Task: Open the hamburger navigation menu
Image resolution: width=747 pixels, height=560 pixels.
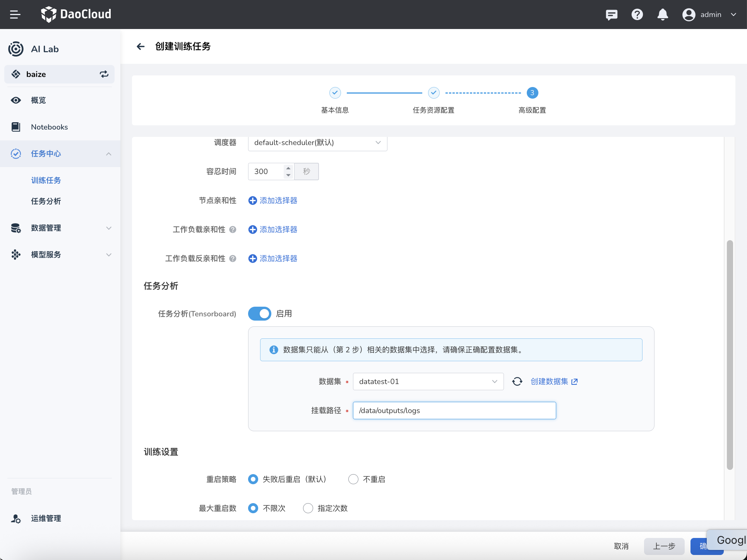Action: point(15,14)
